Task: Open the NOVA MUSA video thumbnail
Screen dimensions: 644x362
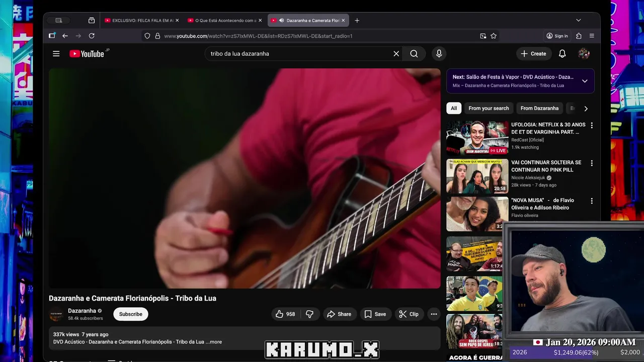Action: [477, 214]
